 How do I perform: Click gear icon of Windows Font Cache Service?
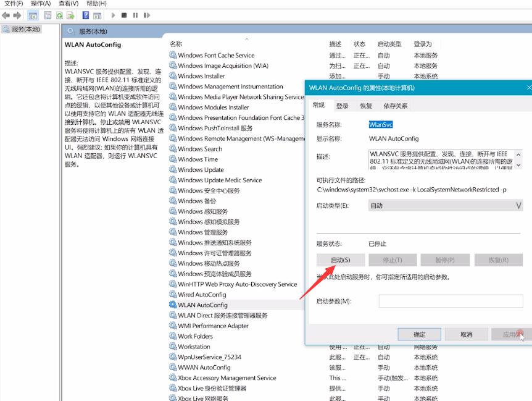[173, 54]
